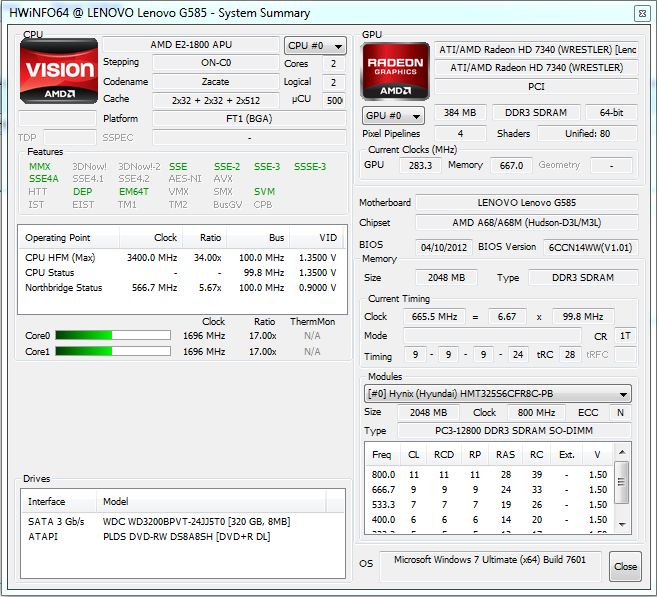Viewport: 657px width, 597px height.
Task: Open the GPU #0 selector dropdown
Action: click(x=394, y=115)
